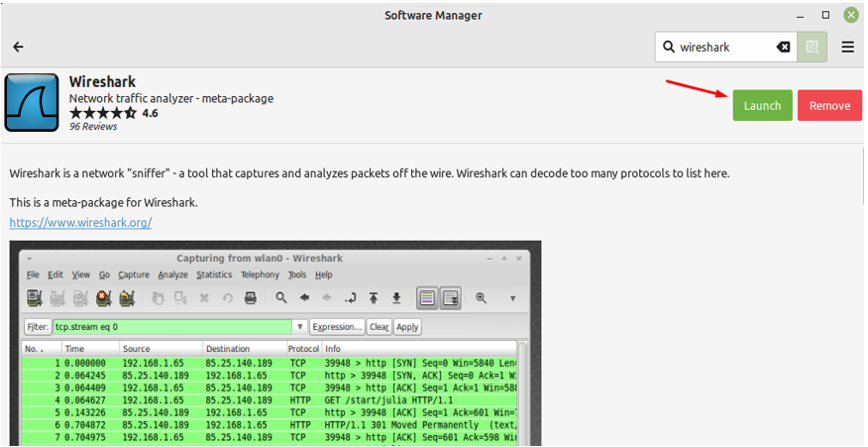Click 'This is a meta-package for Wireshark.' text

click(x=103, y=203)
